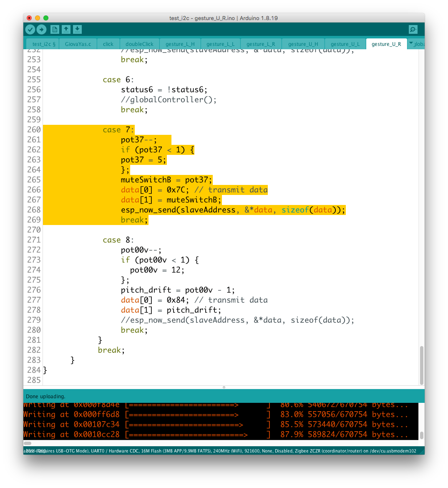Open the Serial Monitor magnifier icon

tap(413, 29)
